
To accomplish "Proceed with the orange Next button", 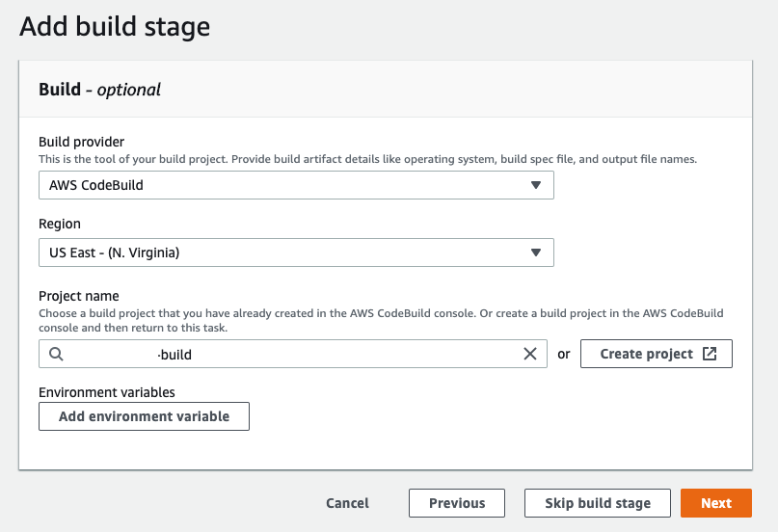I will click(x=715, y=503).
